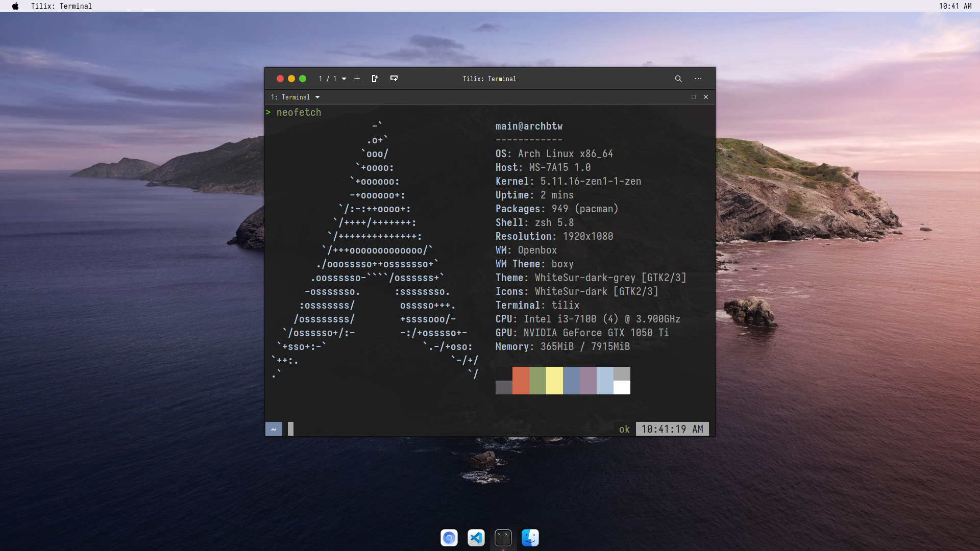Image resolution: width=980 pixels, height=551 pixels.
Task: Expand the session switcher next to 1 / 1
Action: [x=342, y=79]
